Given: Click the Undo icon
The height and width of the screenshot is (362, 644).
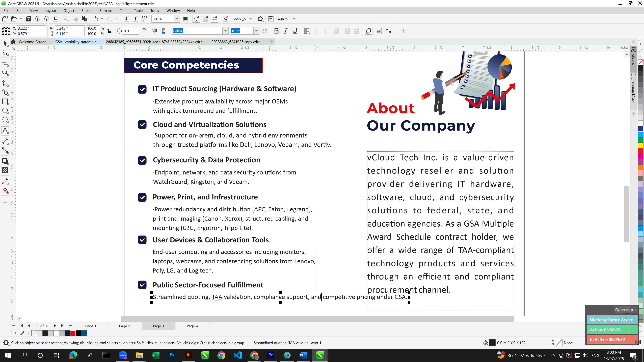Looking at the screenshot, I should [95, 19].
